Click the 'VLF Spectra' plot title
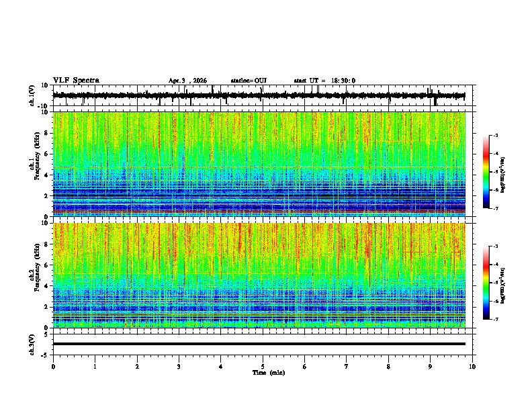This screenshot has height=411, width=532. pyautogui.click(x=76, y=81)
